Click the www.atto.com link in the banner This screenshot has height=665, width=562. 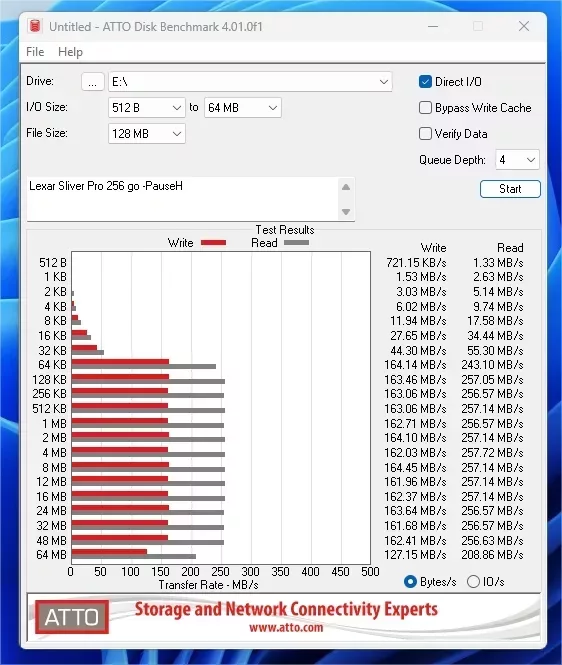pyautogui.click(x=286, y=627)
